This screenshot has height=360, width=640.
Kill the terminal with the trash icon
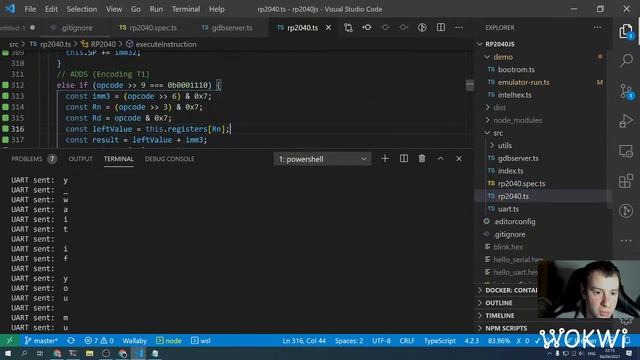[x=422, y=158]
